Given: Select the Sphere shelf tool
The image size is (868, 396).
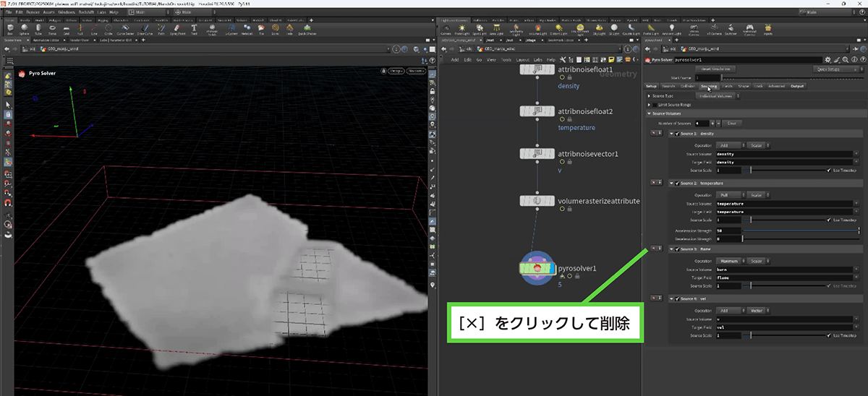Looking at the screenshot, I should click(x=26, y=30).
